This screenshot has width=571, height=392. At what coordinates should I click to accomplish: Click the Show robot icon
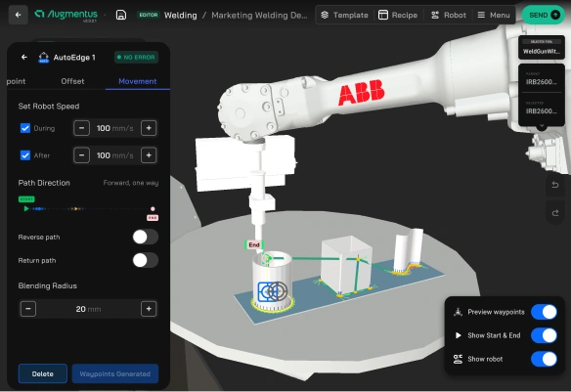click(458, 359)
